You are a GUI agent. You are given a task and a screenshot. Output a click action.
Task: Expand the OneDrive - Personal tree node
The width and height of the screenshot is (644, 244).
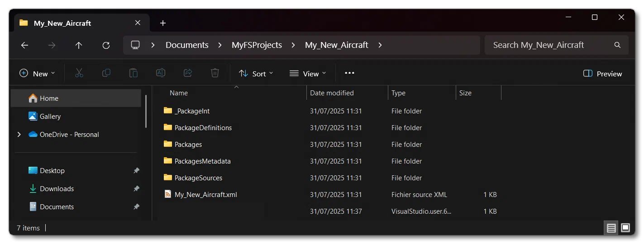pos(19,135)
